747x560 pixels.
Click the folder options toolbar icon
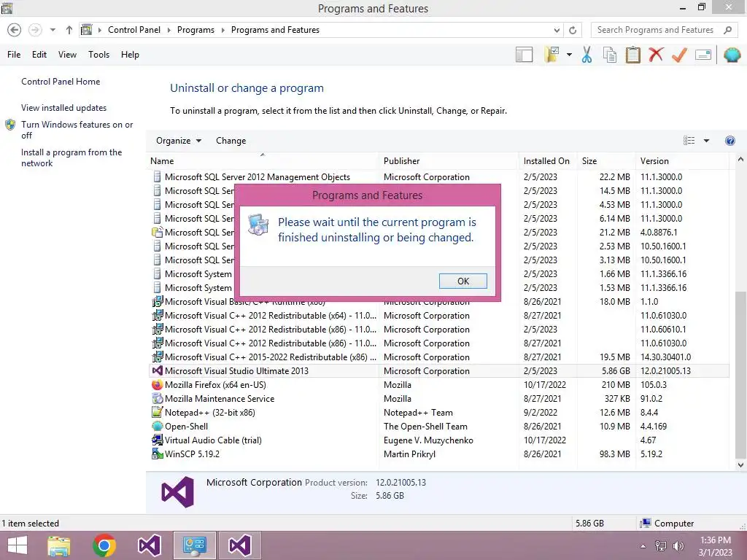coord(552,55)
